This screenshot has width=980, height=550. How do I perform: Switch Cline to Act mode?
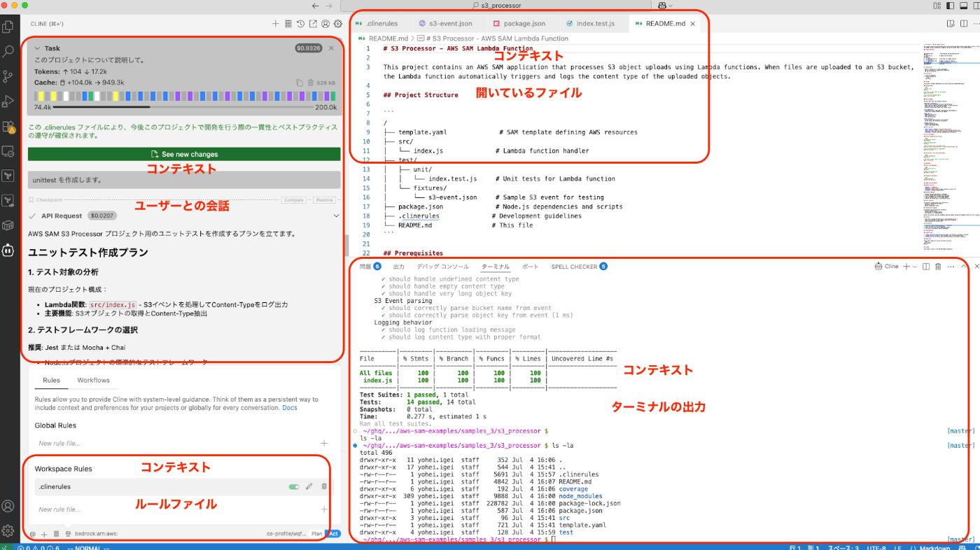[333, 534]
